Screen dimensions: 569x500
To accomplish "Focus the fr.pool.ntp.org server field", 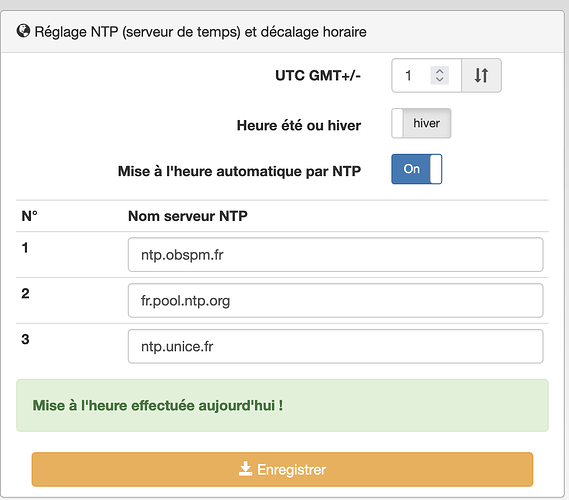I will [x=335, y=300].
